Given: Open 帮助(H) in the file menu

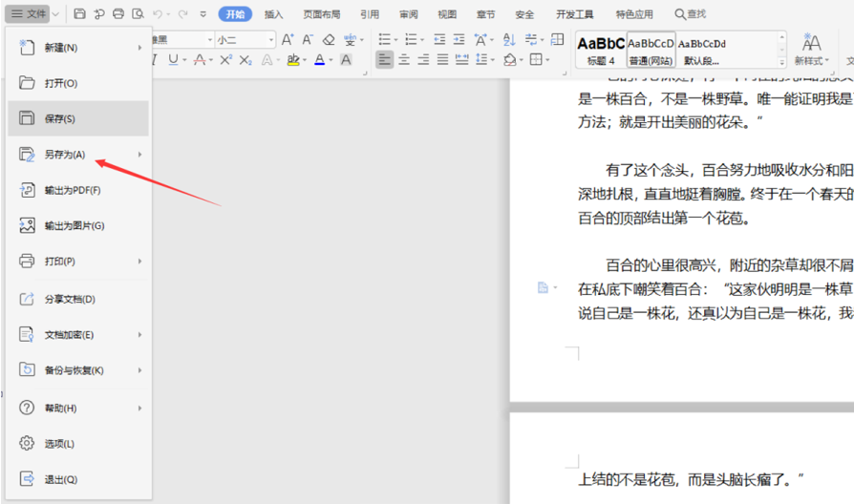Looking at the screenshot, I should click(78, 408).
